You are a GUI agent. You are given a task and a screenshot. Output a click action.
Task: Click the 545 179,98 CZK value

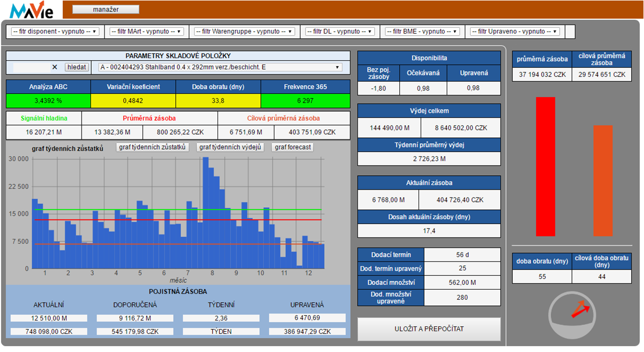click(x=135, y=331)
